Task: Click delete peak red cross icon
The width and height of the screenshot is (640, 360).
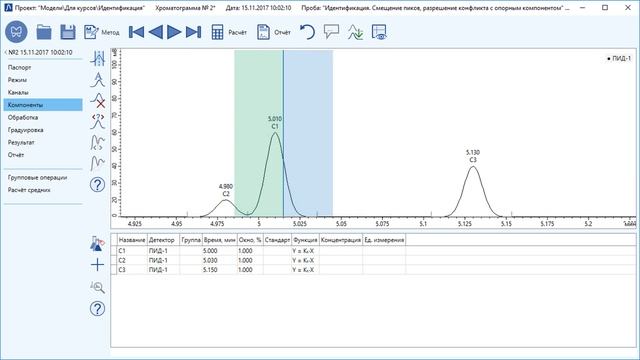Action: tap(98, 100)
